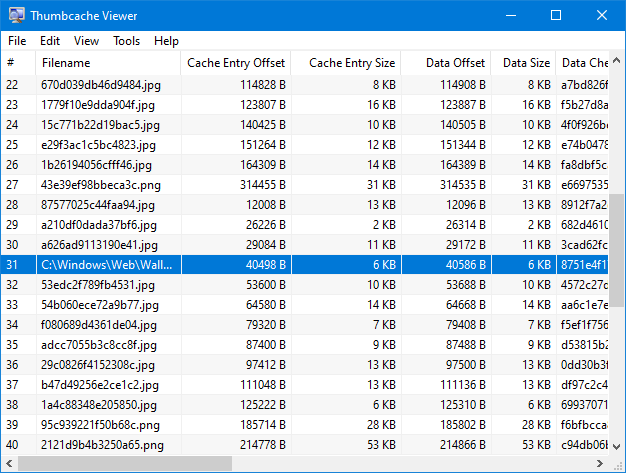626x473 pixels.
Task: Open the Edit menu
Action: (x=50, y=41)
